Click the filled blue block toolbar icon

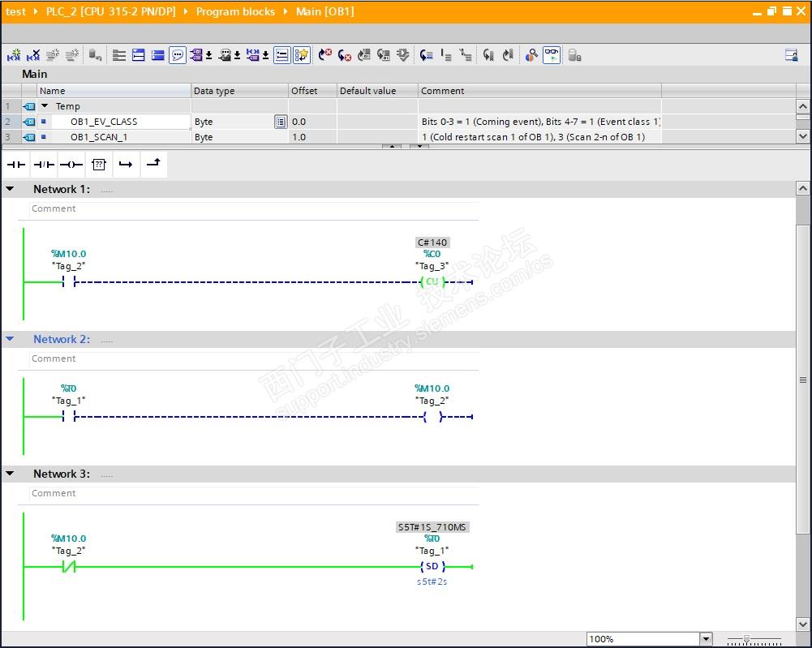(x=158, y=55)
